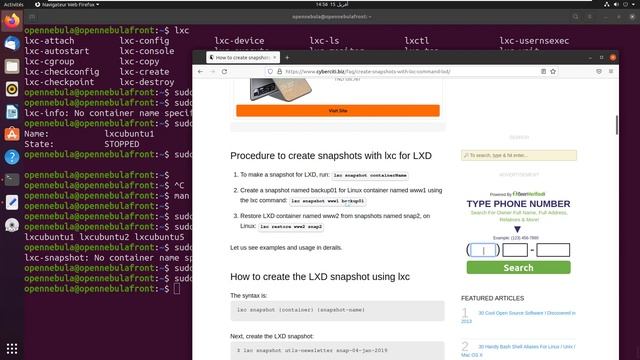The image size is (640, 360).
Task: Click Firefox page vertical scrollbar
Action: point(616,125)
